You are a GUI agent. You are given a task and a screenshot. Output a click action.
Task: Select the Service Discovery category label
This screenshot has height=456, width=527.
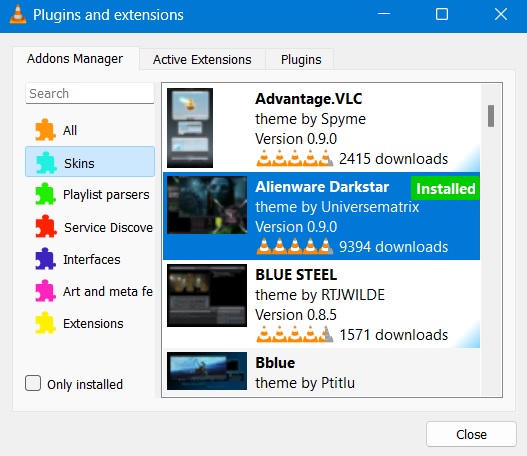tap(109, 227)
